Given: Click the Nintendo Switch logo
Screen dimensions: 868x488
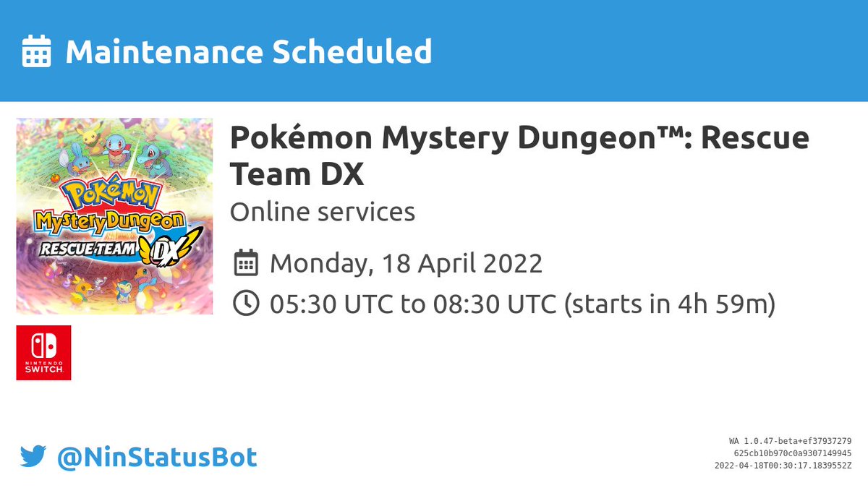Looking at the screenshot, I should [x=43, y=353].
